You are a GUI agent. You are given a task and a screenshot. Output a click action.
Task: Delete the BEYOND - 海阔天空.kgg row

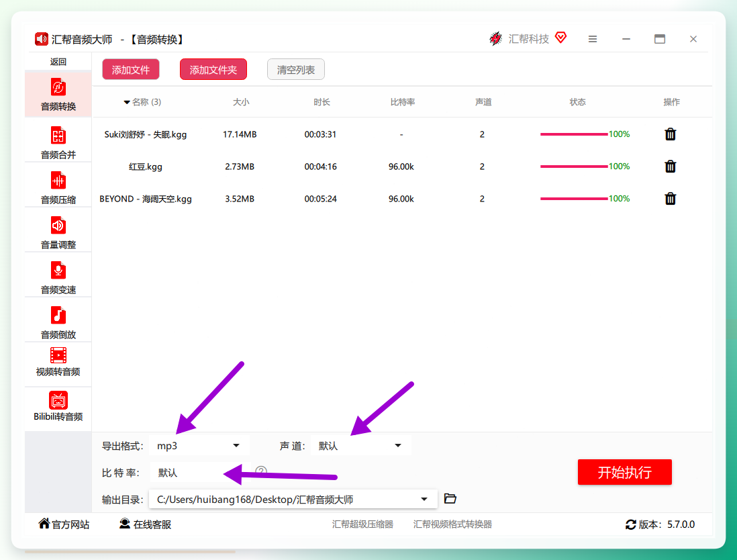[671, 199]
